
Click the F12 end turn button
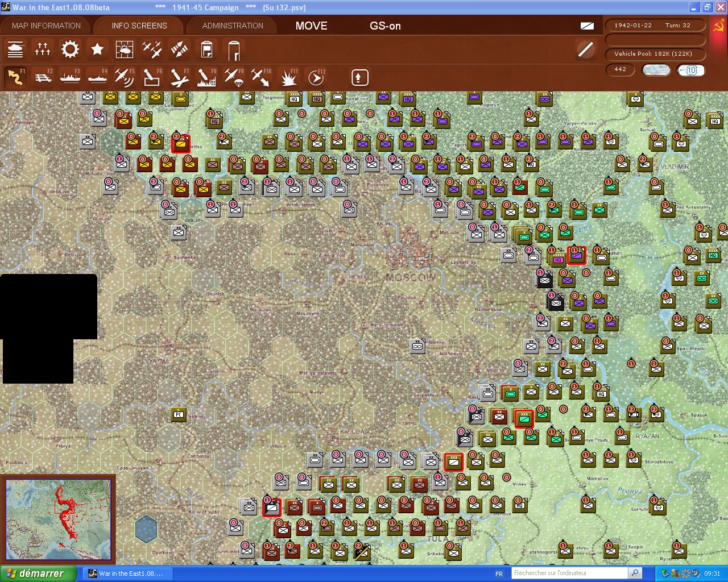click(x=316, y=77)
